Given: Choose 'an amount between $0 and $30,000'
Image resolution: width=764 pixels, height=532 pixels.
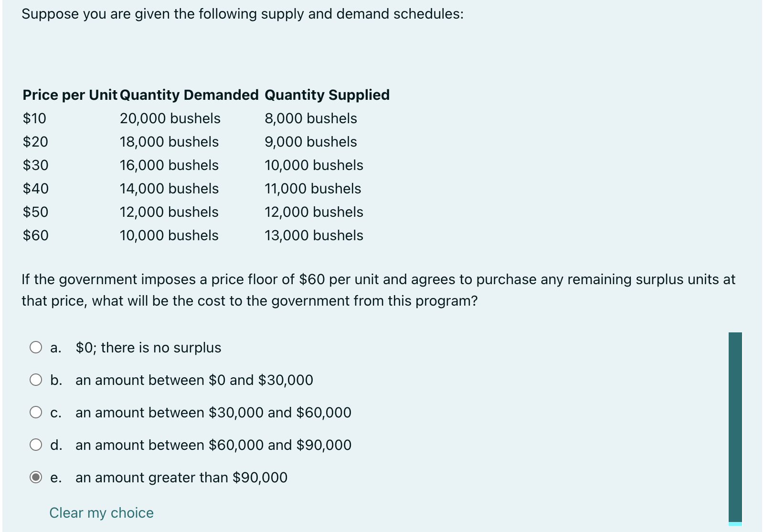Looking at the screenshot, I should pos(194,380).
